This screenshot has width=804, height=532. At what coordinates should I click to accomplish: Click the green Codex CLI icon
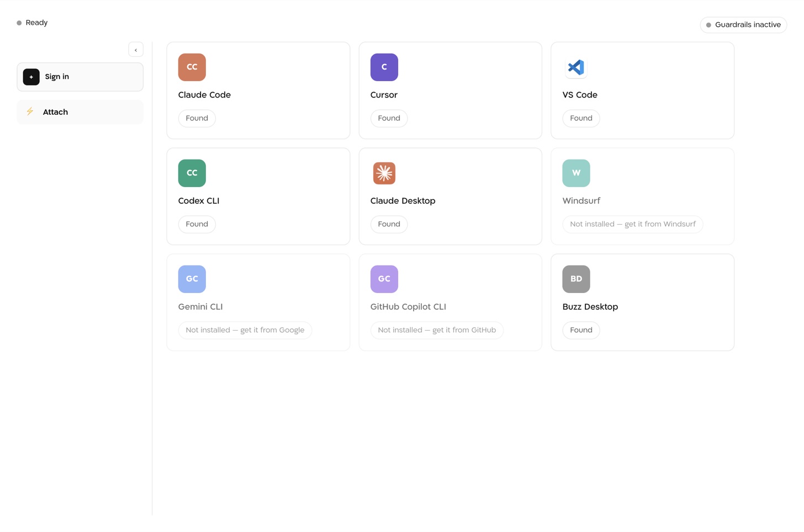(x=192, y=173)
